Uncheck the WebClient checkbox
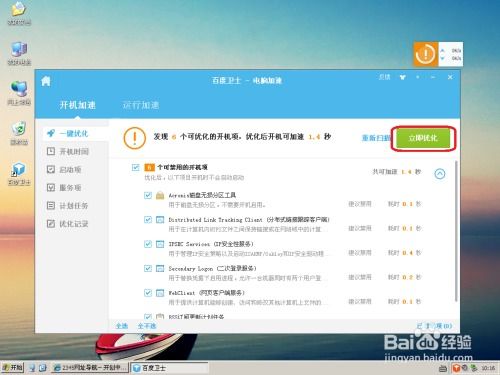 (x=148, y=293)
